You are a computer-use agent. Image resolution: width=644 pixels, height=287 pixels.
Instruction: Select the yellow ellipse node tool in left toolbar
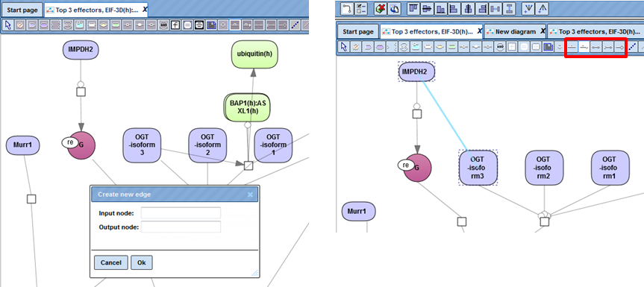104,25
